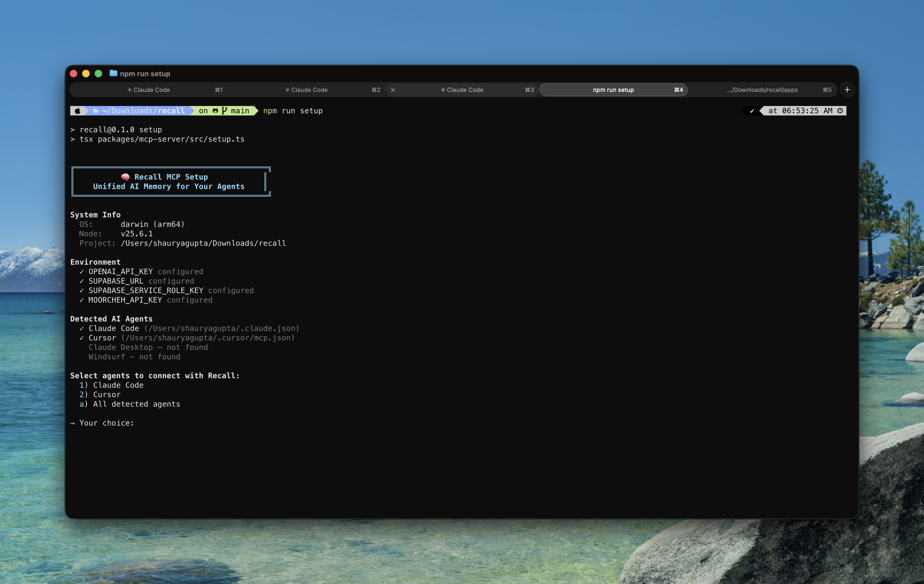The image size is (924, 584).
Task: Close the third Claude Code tab
Action: (x=393, y=90)
